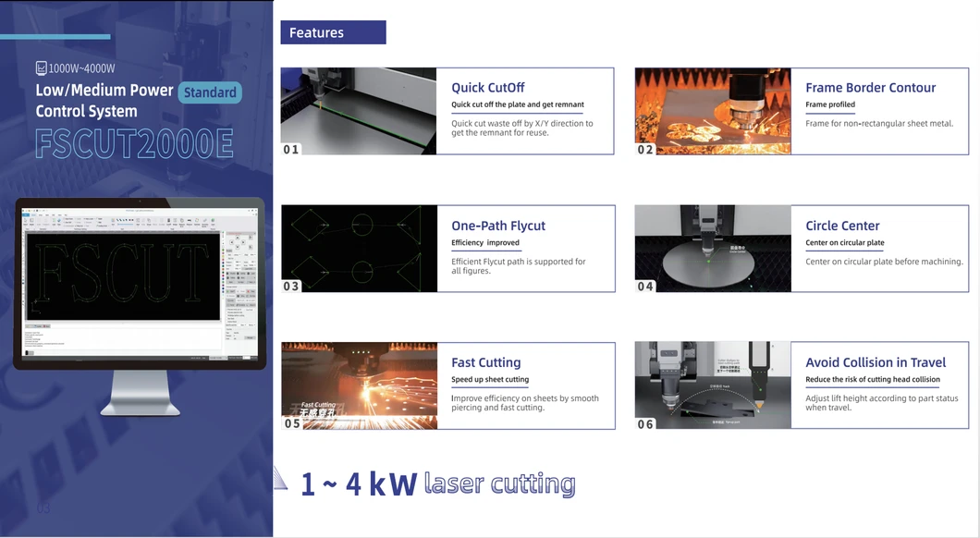The height and width of the screenshot is (538, 980).
Task: Click the 'Center on circular plate' subtitle
Action: [845, 242]
